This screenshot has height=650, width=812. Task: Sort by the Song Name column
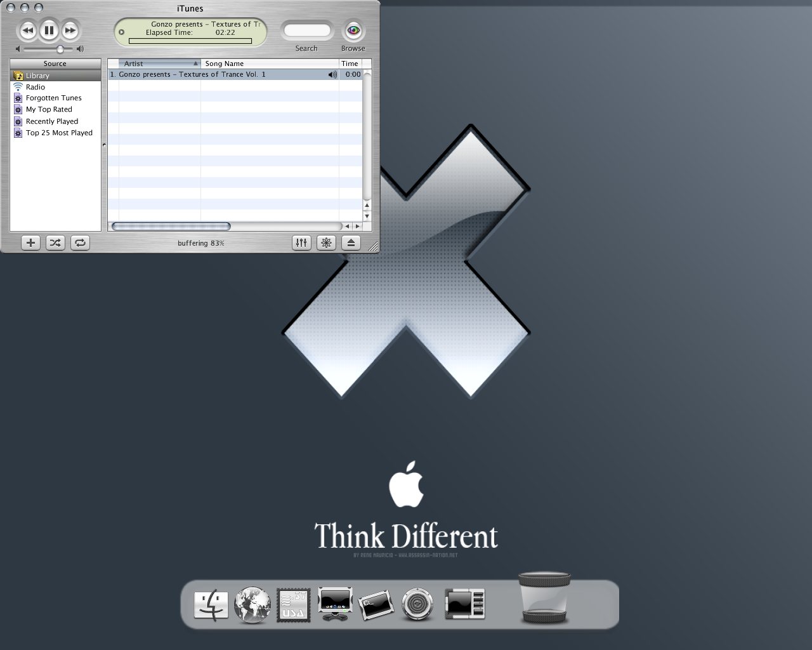(x=270, y=63)
